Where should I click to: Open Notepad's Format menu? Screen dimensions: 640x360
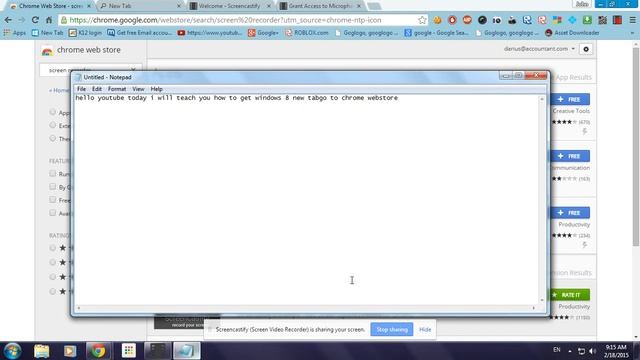(117, 89)
